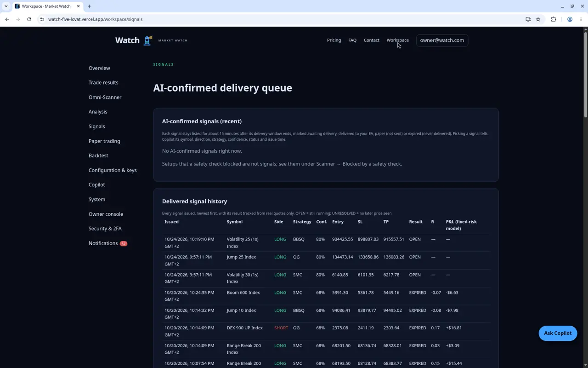Viewport: 588px width, 368px height.
Task: Click the Watch lighthouse logo icon
Action: point(147,40)
